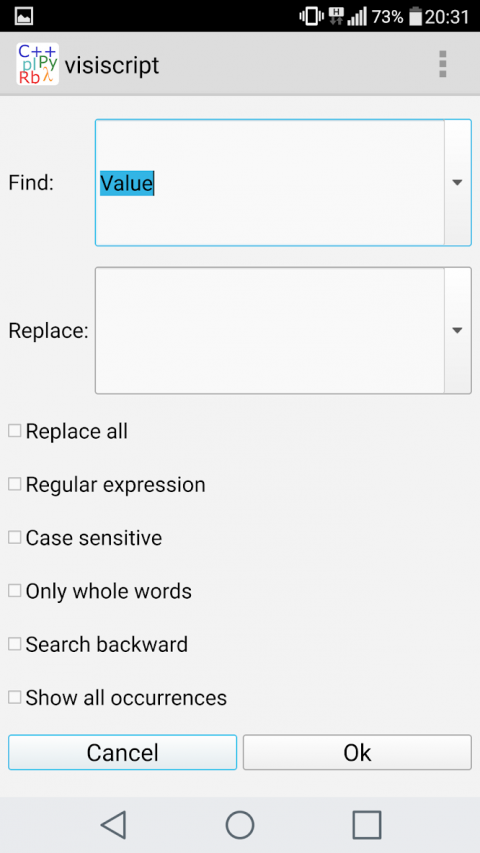This screenshot has height=853, width=480.
Task: Tap the battery icon in status bar
Action: pos(416,16)
